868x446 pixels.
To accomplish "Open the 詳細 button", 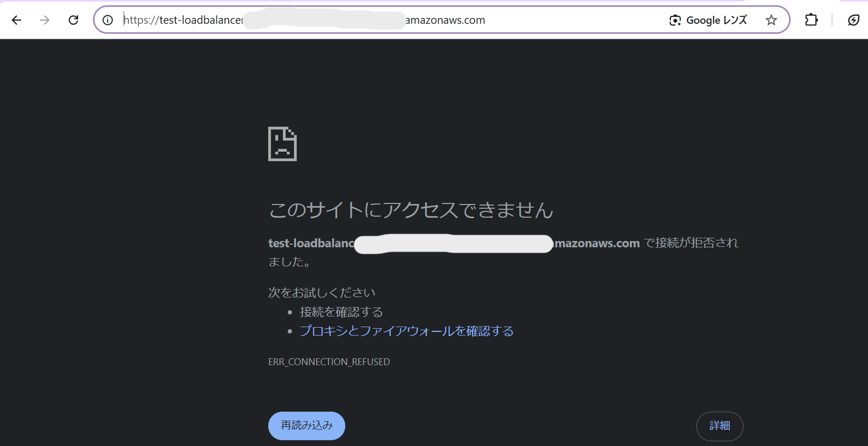I will [720, 426].
